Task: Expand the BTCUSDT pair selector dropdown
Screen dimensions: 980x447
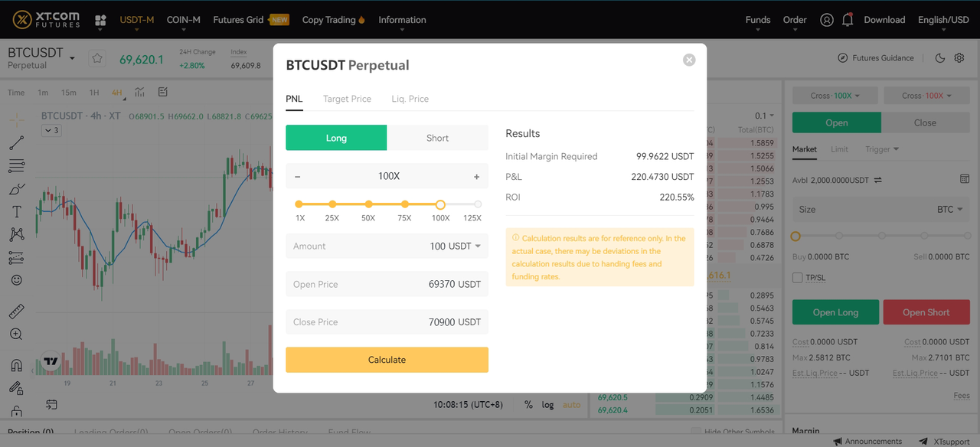Action: click(x=72, y=59)
